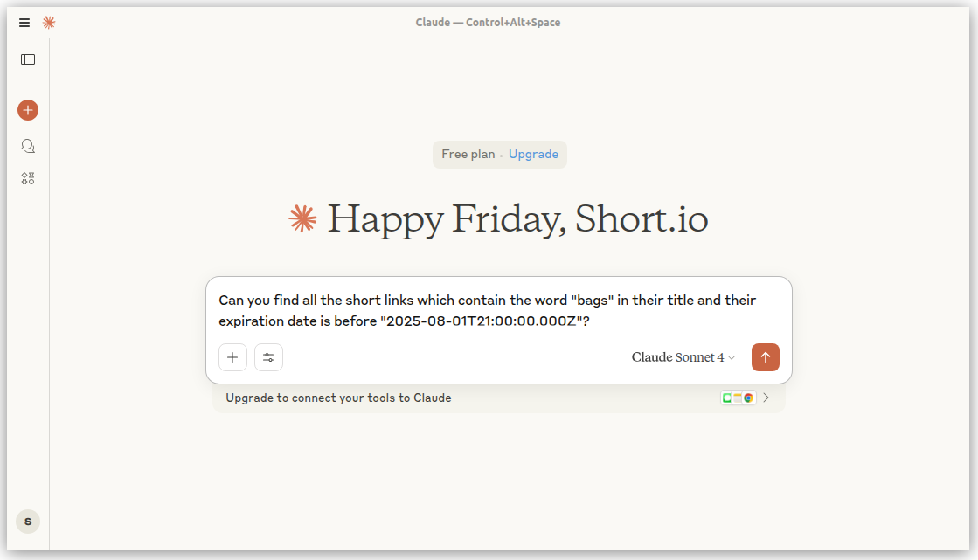Image resolution: width=978 pixels, height=560 pixels.
Task: Send the message with orange arrow button
Action: pyautogui.click(x=765, y=357)
